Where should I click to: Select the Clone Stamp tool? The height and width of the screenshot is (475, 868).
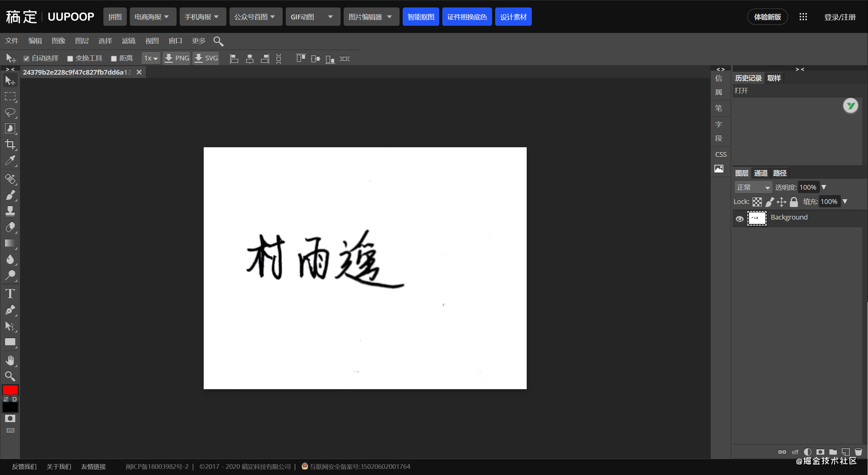coord(10,211)
